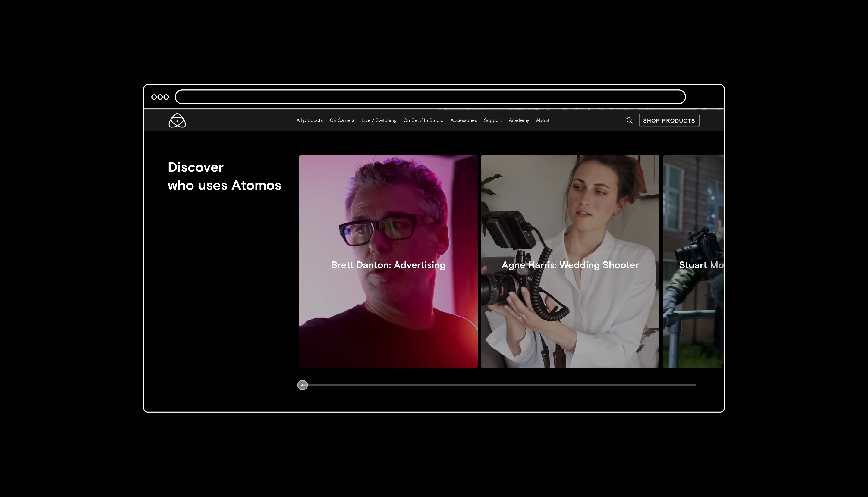
Task: Select the Academy menu item
Action: (519, 120)
